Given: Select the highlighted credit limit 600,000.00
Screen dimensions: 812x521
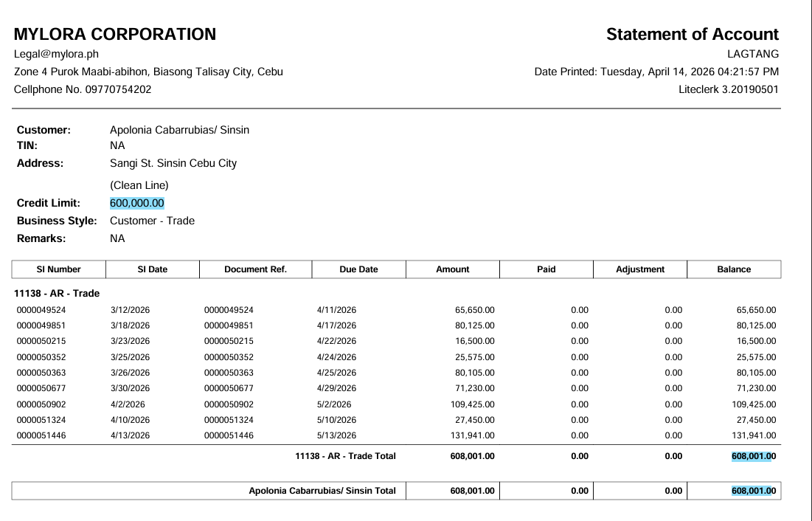Looking at the screenshot, I should tap(137, 203).
